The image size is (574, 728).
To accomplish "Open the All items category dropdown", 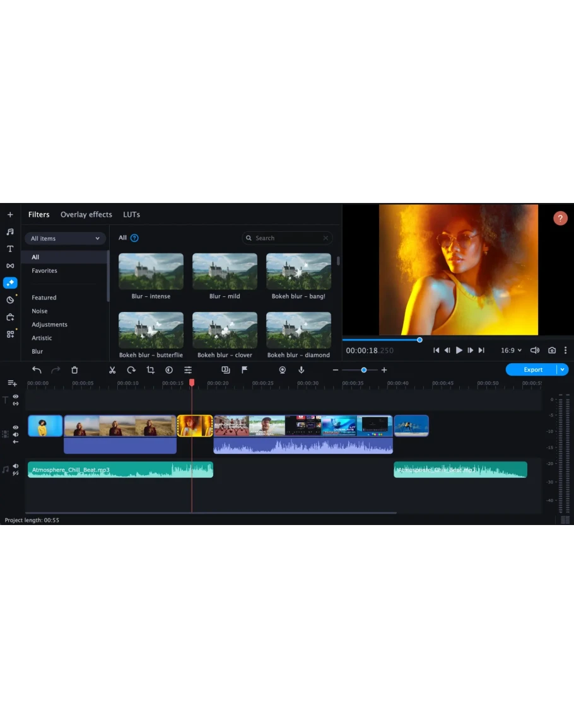I will pos(65,238).
